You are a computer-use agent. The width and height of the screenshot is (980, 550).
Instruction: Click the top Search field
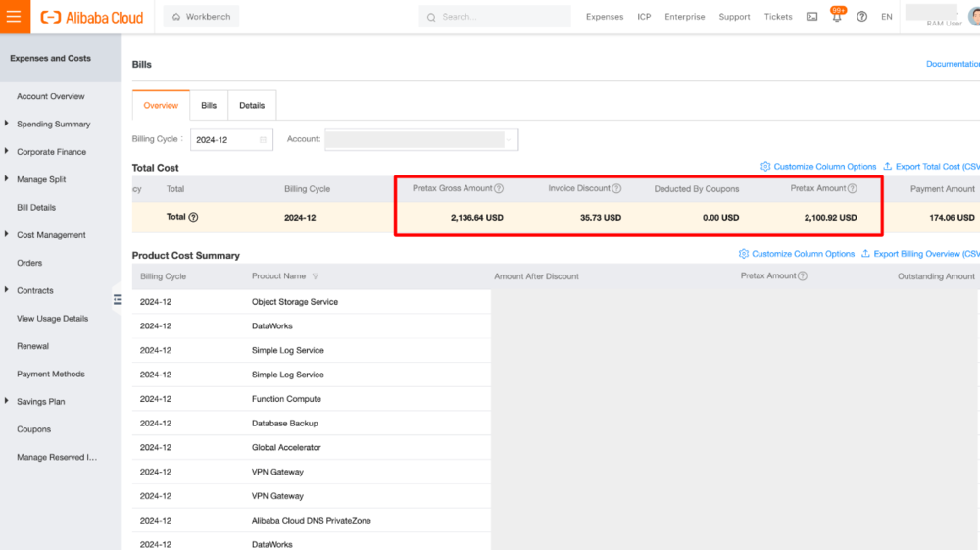pos(495,17)
